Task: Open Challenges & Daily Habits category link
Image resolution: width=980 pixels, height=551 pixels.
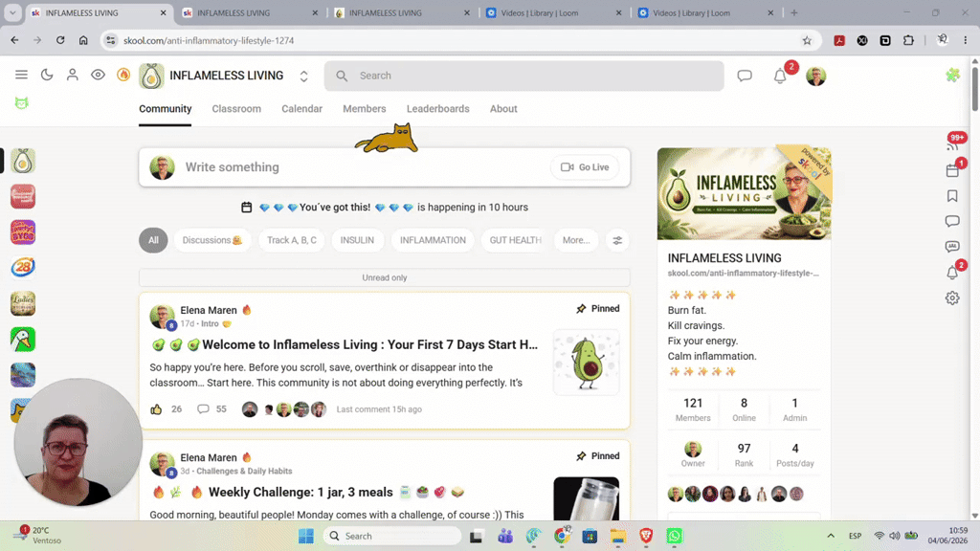Action: (x=244, y=471)
